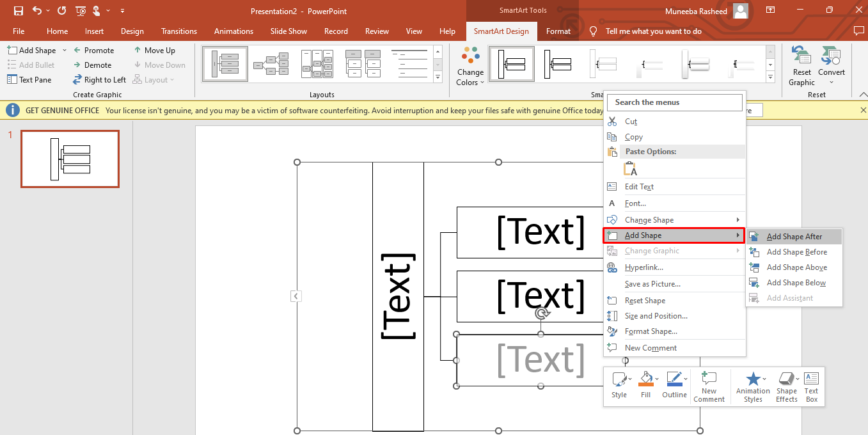The width and height of the screenshot is (868, 435).
Task: Insert Text Box from mini toolbar
Action: (811, 386)
